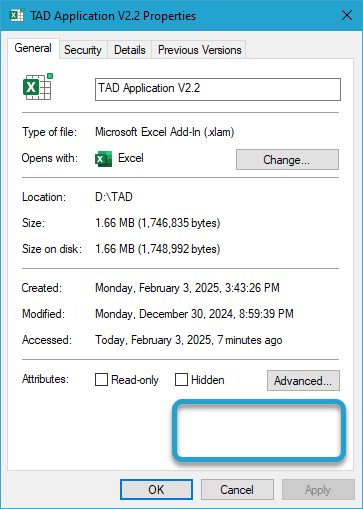Image resolution: width=363 pixels, height=509 pixels.
Task: Click the Accessed: label
Action: [47, 340]
